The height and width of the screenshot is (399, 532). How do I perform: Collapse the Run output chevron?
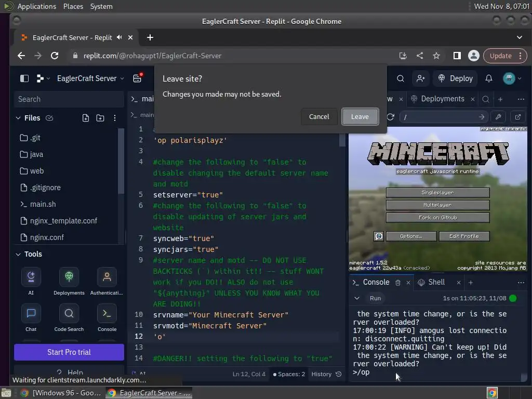coord(356,298)
